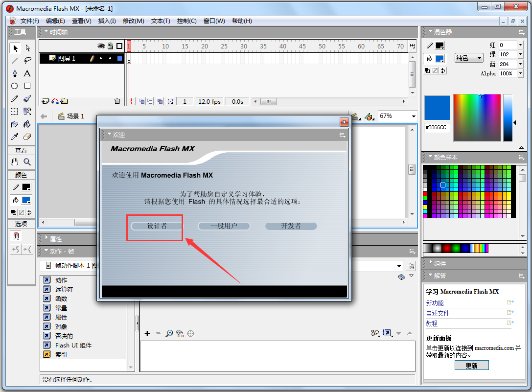
Task: Select the Subselection tool
Action: (27, 48)
